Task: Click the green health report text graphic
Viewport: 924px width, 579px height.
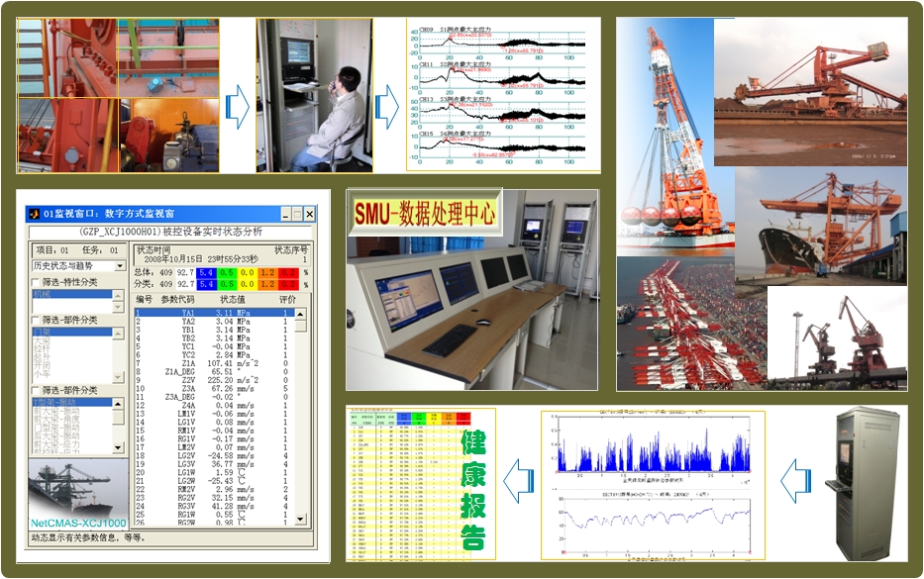Action: (x=474, y=491)
